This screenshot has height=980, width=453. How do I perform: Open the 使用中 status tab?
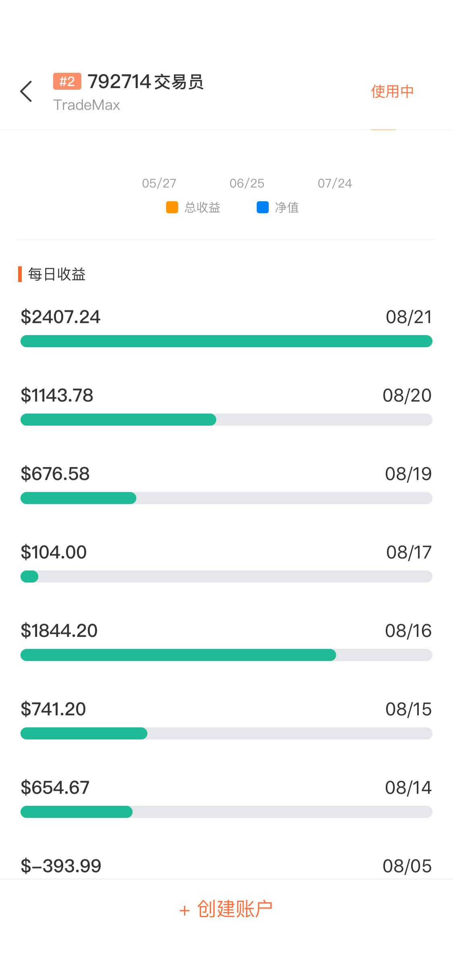(x=392, y=92)
